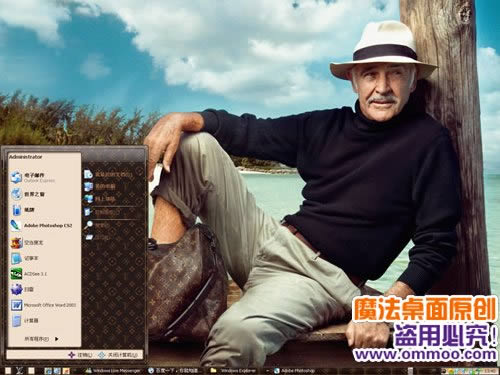Click the LV-logo Start button in the taskbar
Viewport: 500px width, 375px height.
tap(19, 370)
